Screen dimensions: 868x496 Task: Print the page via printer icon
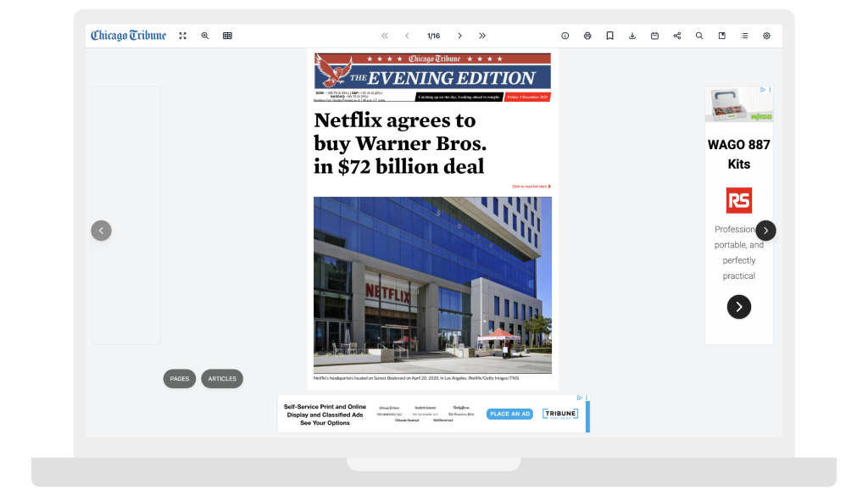pyautogui.click(x=587, y=36)
